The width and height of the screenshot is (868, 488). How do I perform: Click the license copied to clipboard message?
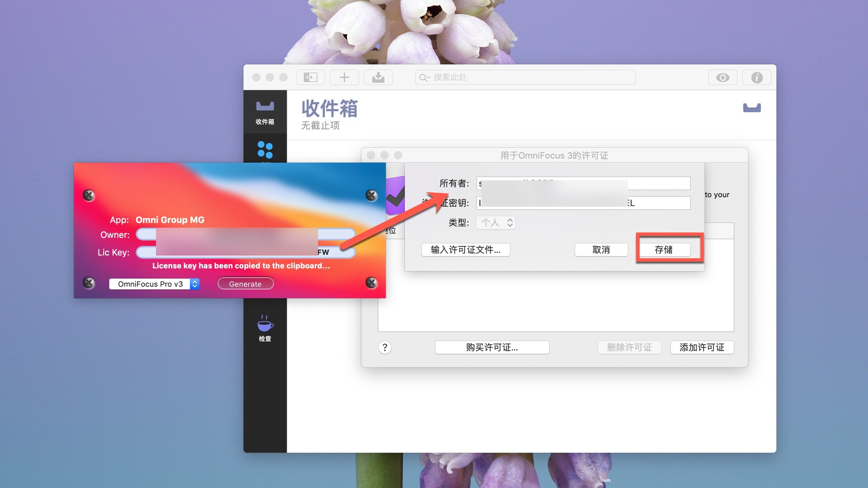pyautogui.click(x=241, y=266)
